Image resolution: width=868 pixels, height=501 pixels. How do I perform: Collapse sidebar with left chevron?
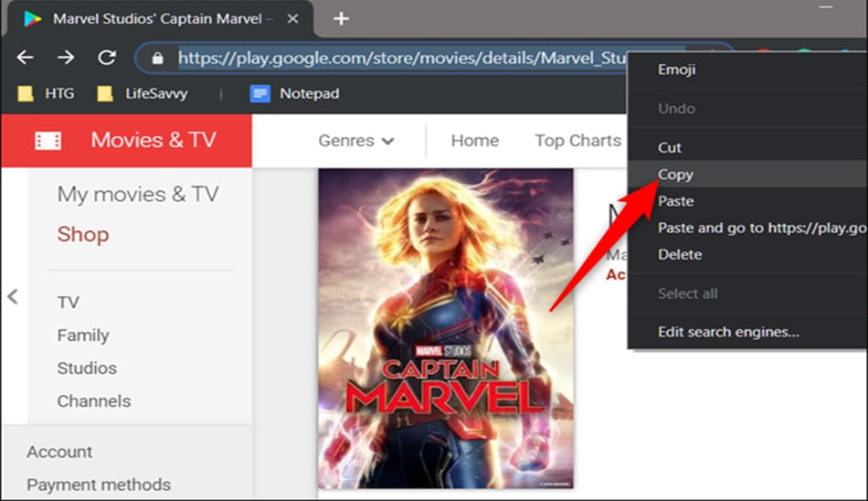tap(14, 296)
